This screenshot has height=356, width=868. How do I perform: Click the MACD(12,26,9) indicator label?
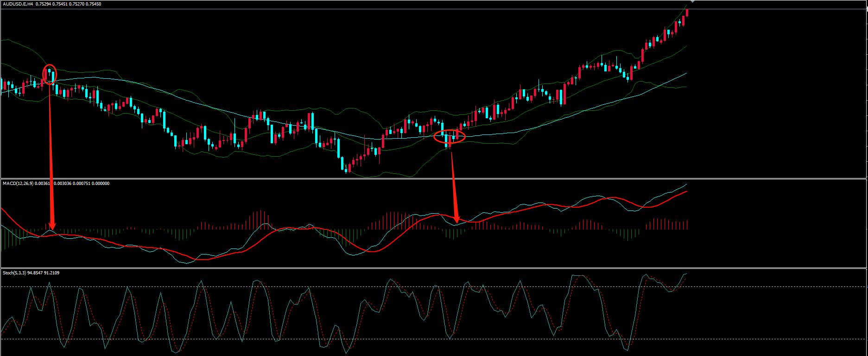pyautogui.click(x=18, y=184)
